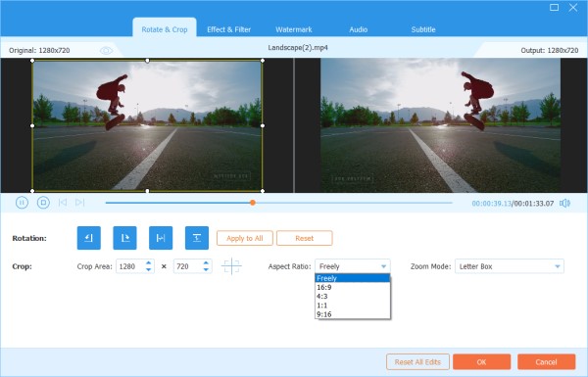Increase crop width with up arrow

click(x=149, y=263)
